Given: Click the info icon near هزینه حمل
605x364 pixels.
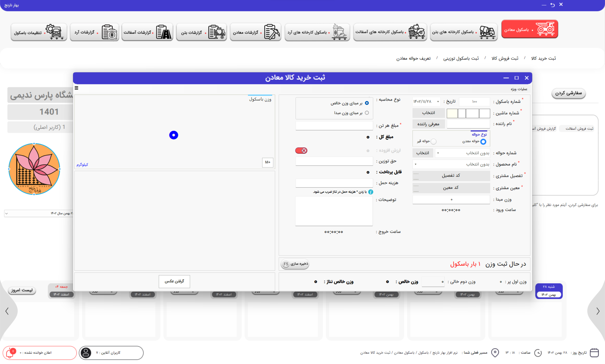Looking at the screenshot, I should click(x=371, y=192).
